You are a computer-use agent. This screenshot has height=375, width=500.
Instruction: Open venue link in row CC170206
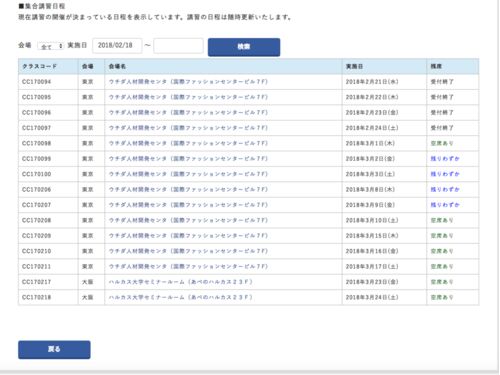pos(188,189)
